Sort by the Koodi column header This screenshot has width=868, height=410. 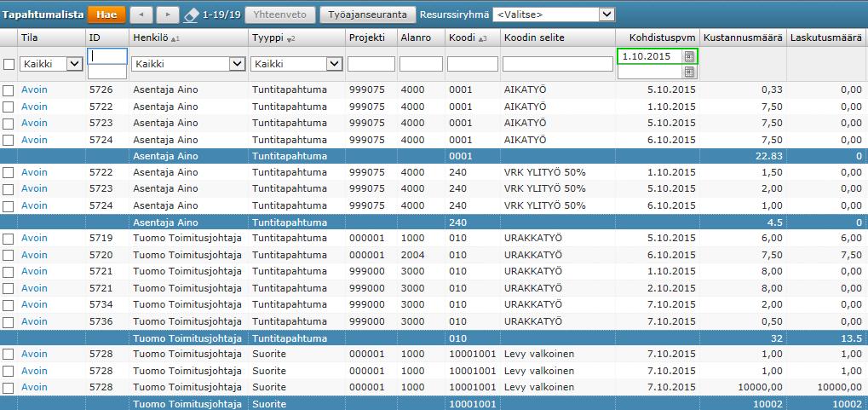click(461, 38)
